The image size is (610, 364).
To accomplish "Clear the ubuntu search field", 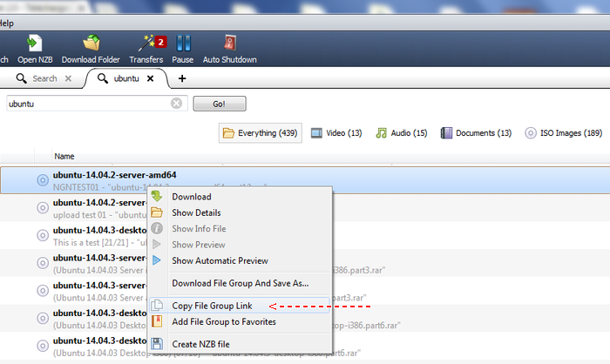I will click(176, 103).
